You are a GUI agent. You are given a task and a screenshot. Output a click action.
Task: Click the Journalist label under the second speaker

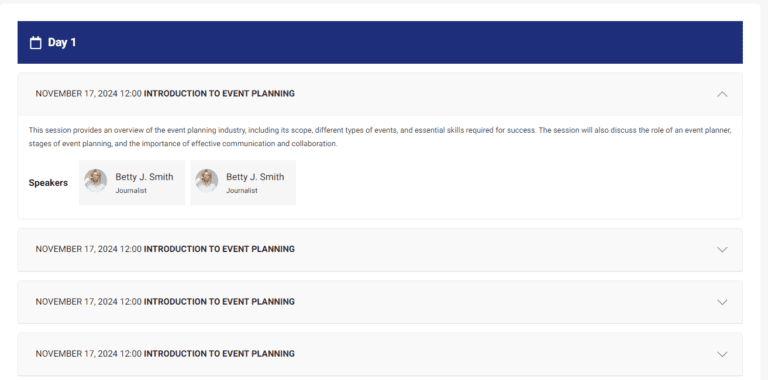[x=241, y=190]
